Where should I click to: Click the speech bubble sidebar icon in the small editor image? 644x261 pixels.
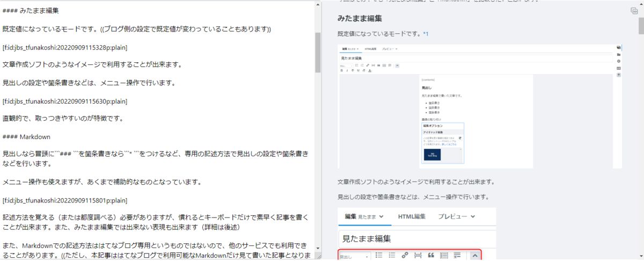click(619, 47)
